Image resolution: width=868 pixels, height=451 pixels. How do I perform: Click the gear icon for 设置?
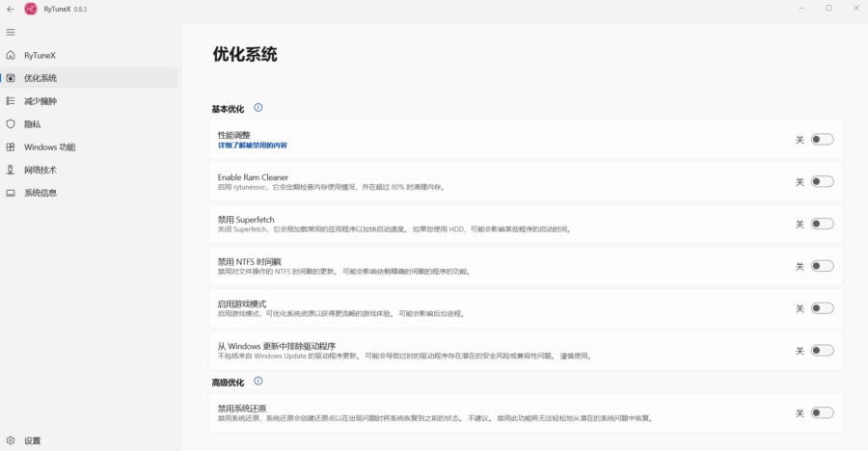coord(11,440)
